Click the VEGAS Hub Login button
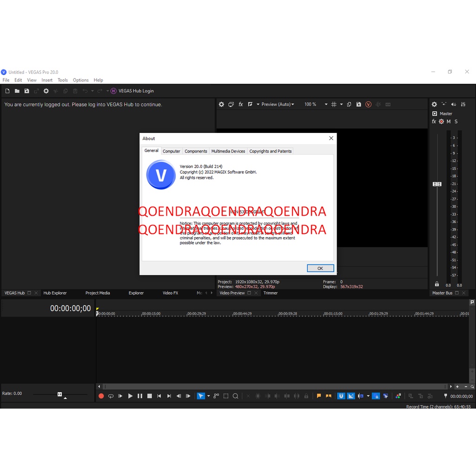 tap(132, 91)
